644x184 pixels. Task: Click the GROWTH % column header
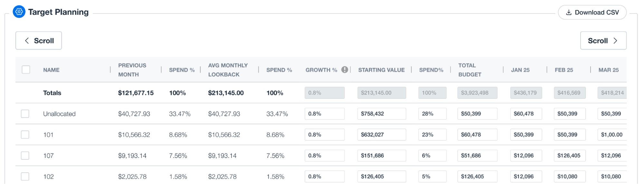[321, 70]
